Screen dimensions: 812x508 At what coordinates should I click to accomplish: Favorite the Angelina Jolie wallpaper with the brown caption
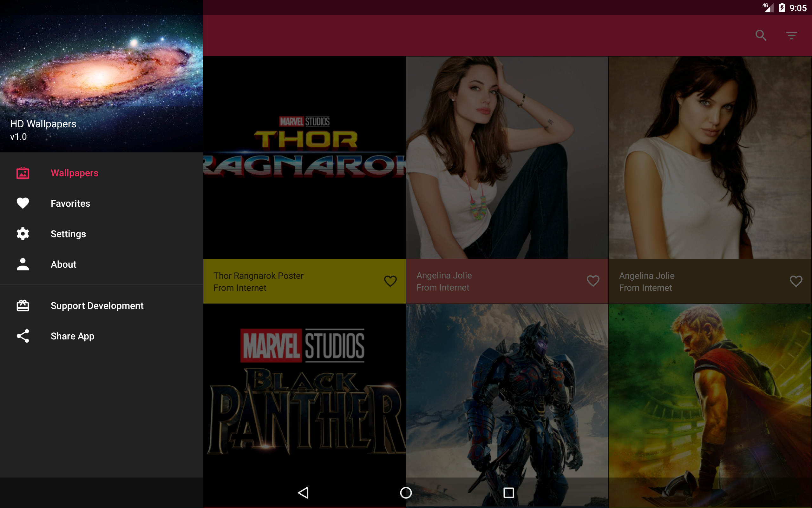click(796, 281)
